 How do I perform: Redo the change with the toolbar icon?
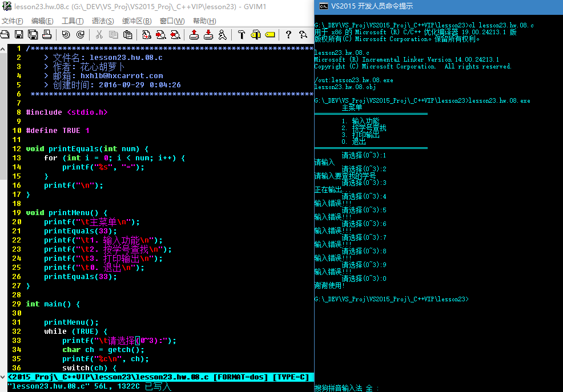tap(81, 34)
